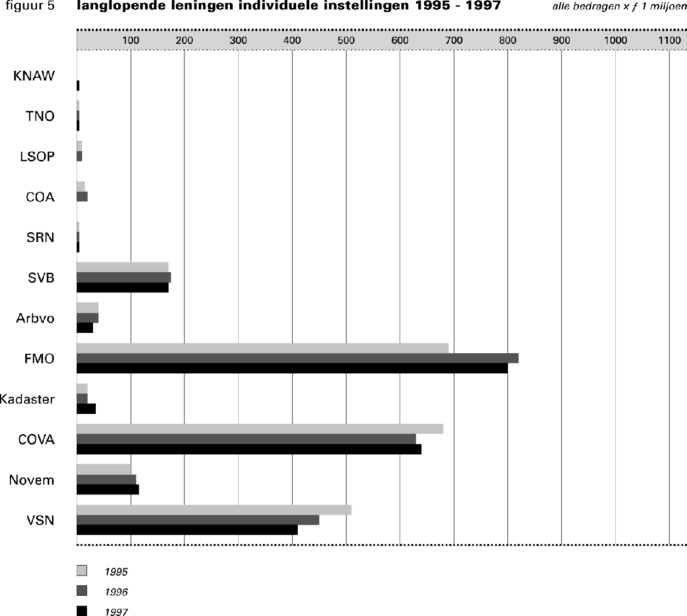This screenshot has width=687, height=616.
Task: Select the SVB 1996 dark gray bar
Action: (x=124, y=278)
